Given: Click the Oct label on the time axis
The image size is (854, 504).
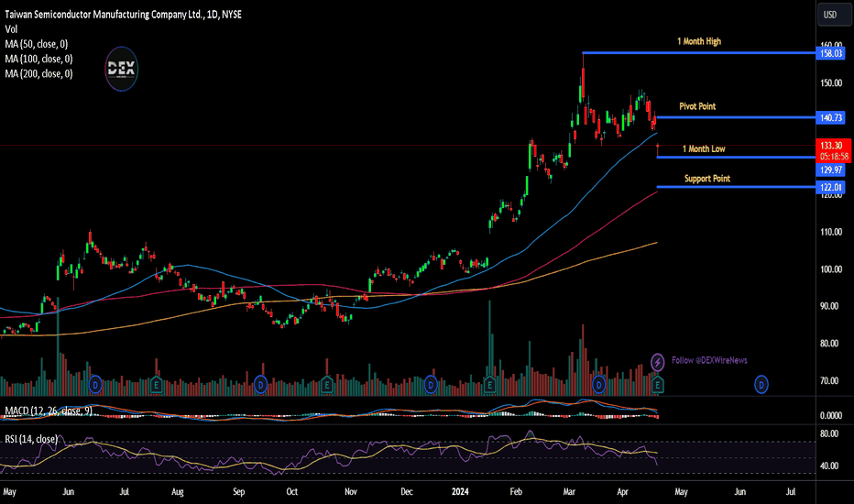Looking at the screenshot, I should 292,492.
